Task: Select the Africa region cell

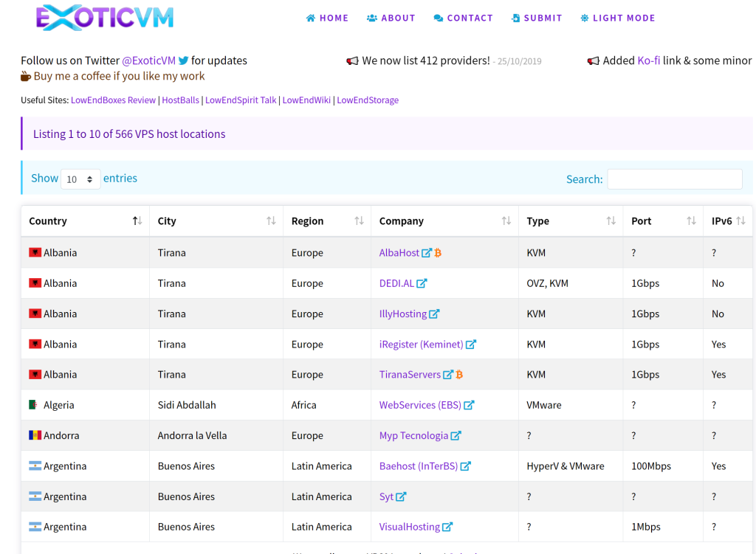Action: (x=327, y=405)
